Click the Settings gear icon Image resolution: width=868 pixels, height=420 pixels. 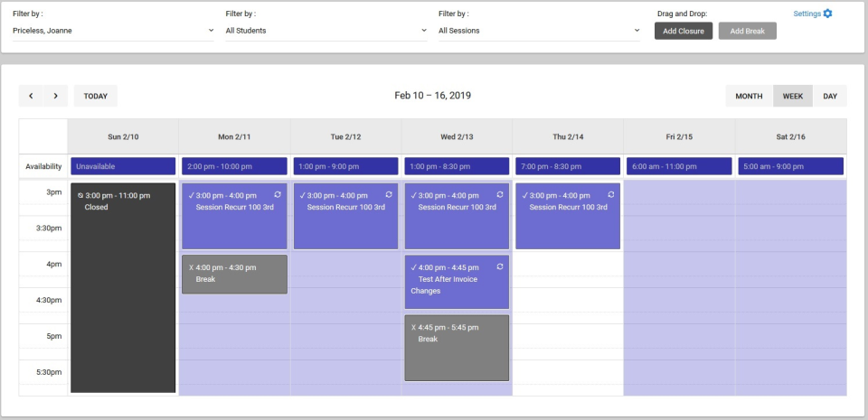coord(827,14)
